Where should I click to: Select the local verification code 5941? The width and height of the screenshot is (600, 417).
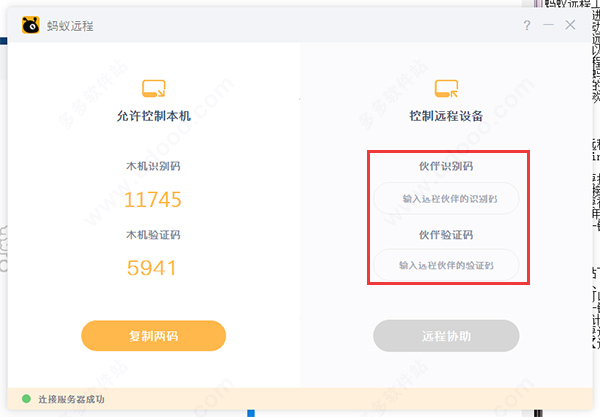coord(152,267)
